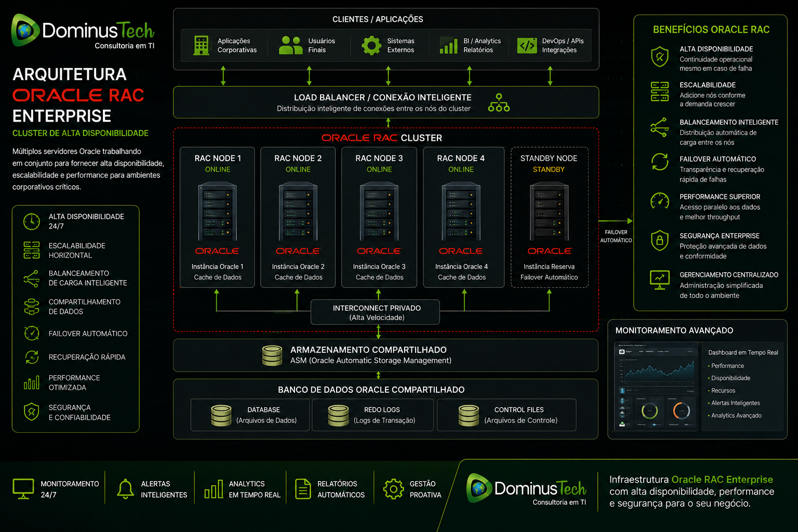Click the shield icon beside Benefícios Alta Disponibilidade
The width and height of the screenshot is (798, 532).
[x=660, y=57]
